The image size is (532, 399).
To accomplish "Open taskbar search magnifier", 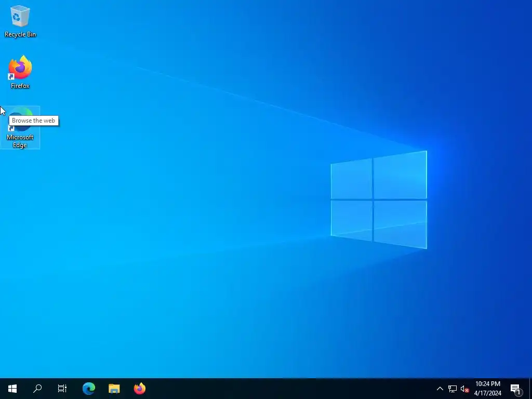I will coord(37,389).
